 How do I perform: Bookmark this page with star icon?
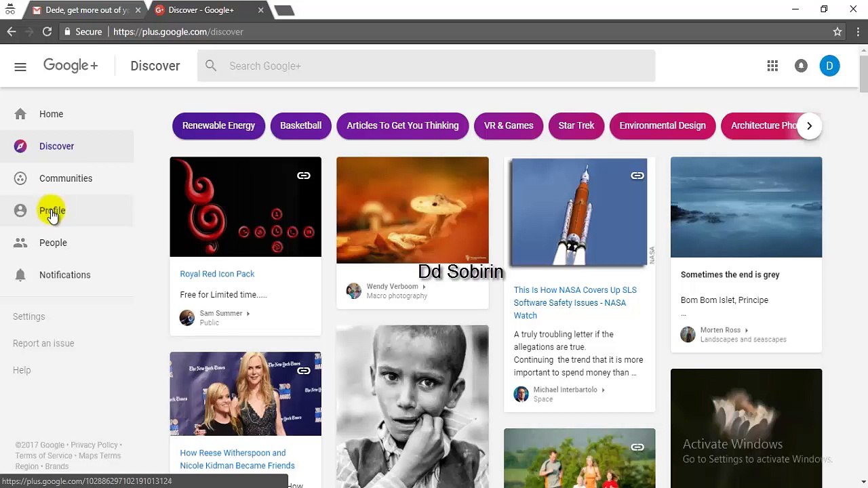click(x=837, y=32)
